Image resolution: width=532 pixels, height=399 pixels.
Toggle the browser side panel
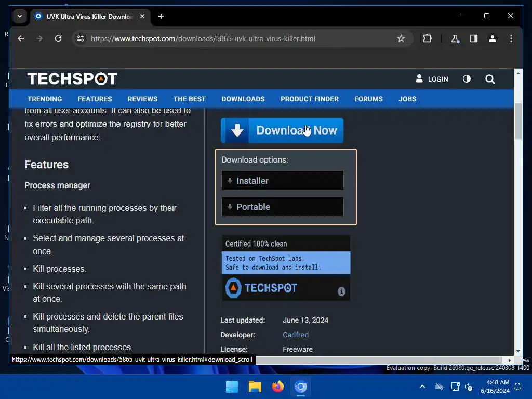click(x=474, y=38)
